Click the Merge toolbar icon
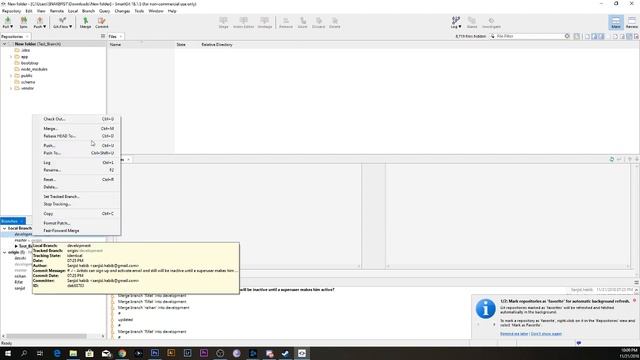 pos(85,22)
